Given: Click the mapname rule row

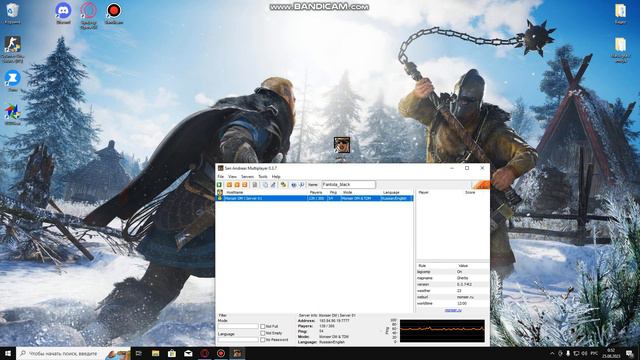Looking at the screenshot, I should click(x=452, y=278).
